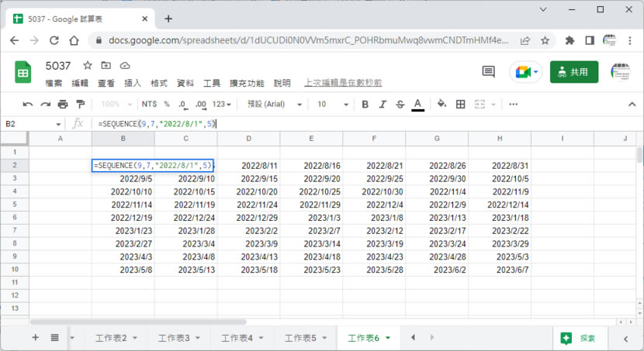Image resolution: width=644 pixels, height=351 pixels.
Task: Increase decimal places
Action: click(x=200, y=105)
